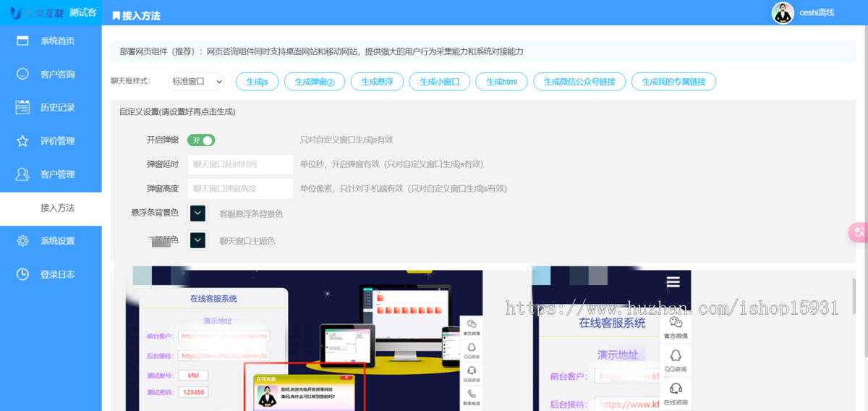
Task: Click the pink translate floating icon
Action: tap(859, 232)
